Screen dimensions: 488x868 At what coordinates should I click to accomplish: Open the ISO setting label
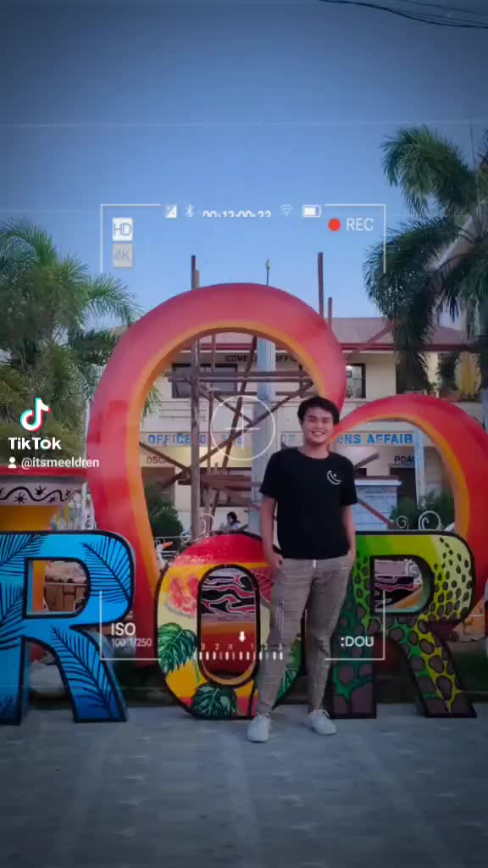(123, 630)
